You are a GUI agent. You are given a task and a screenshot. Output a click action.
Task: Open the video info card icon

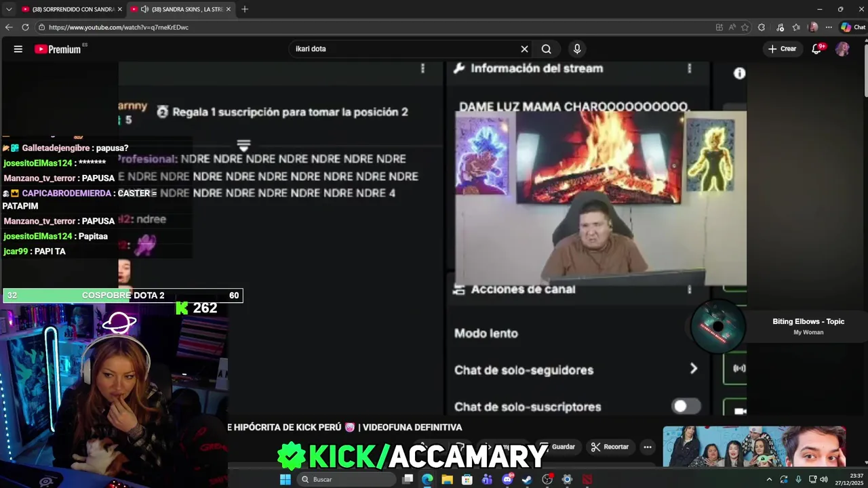pyautogui.click(x=739, y=73)
